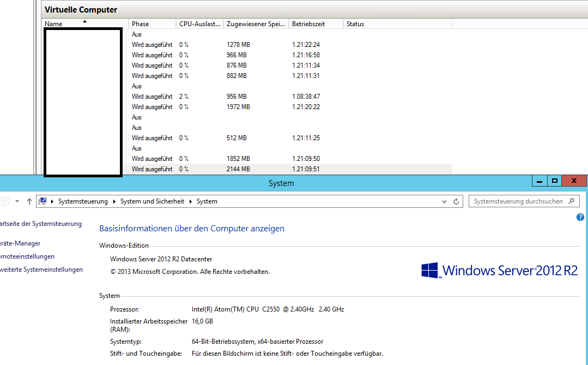Viewport: 588px width, 365px height.
Task: Close the System window
Action: (574, 181)
